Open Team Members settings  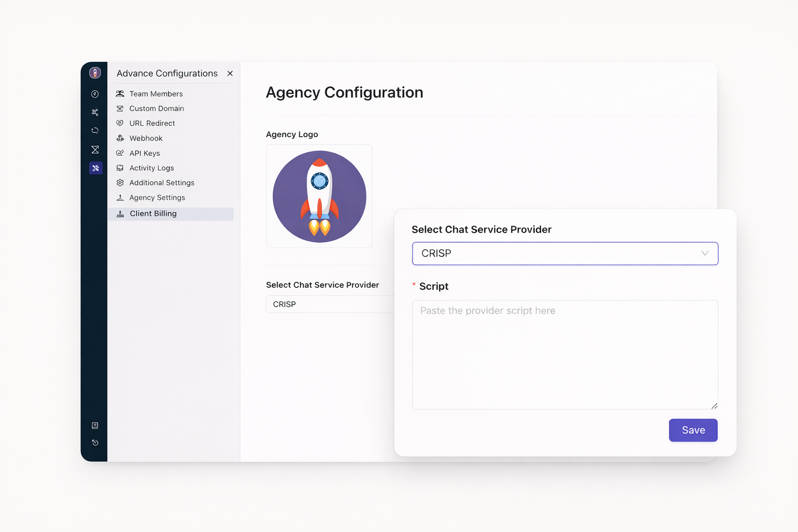[156, 94]
